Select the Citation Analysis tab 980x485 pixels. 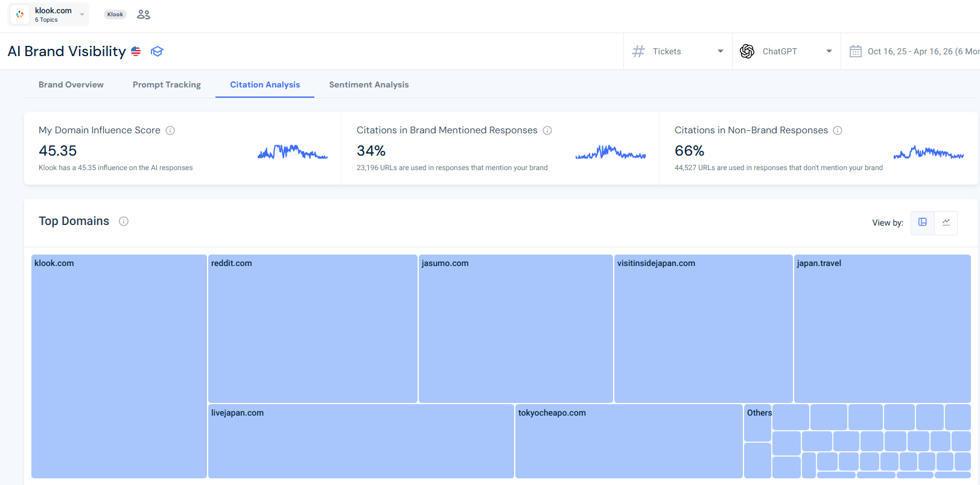(x=265, y=84)
